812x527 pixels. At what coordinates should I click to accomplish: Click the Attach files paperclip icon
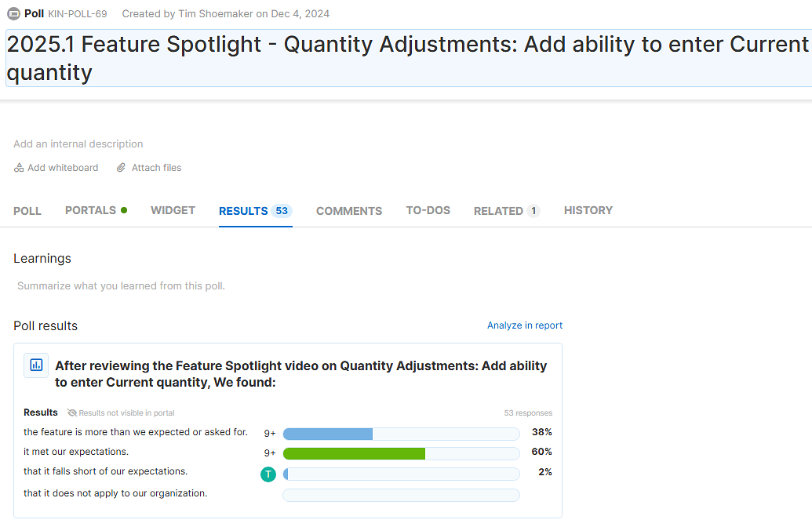tap(121, 167)
